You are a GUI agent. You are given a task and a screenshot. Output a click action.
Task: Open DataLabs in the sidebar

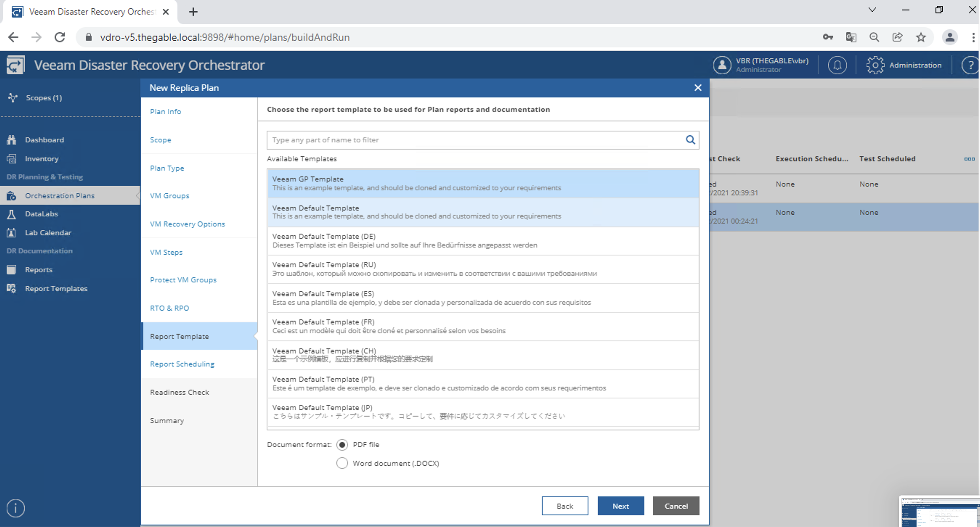pos(41,214)
